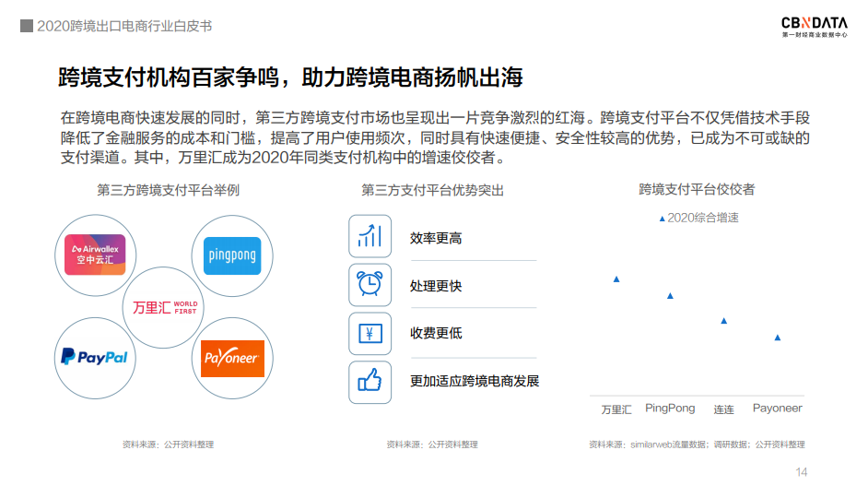This screenshot has height=486, width=868.
Task: Click the yen fee icon
Action: pyautogui.click(x=369, y=334)
